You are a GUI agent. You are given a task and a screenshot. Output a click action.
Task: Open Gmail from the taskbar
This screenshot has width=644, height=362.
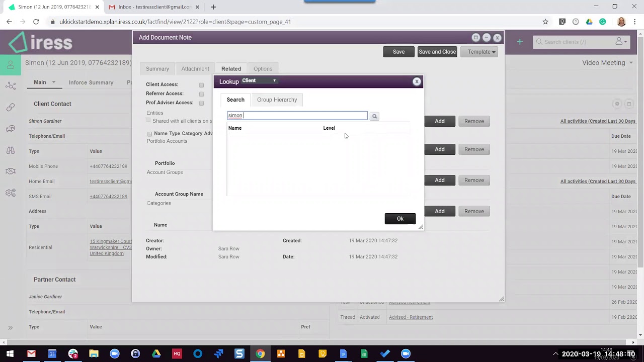31,353
